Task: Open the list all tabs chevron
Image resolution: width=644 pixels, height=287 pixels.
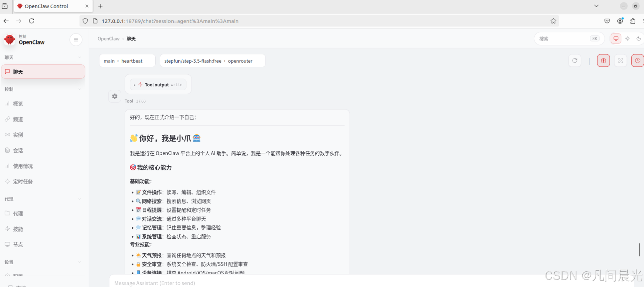Action: [596, 6]
